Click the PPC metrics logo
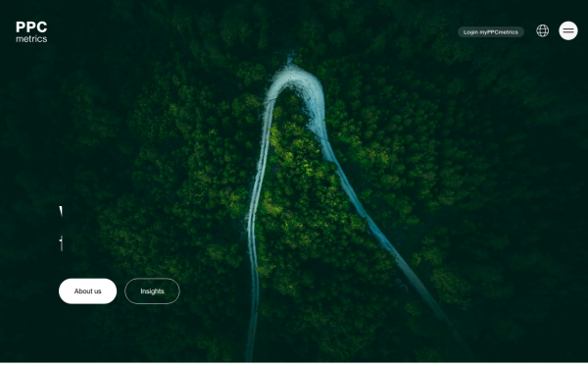The height and width of the screenshot is (368, 588). click(x=31, y=32)
